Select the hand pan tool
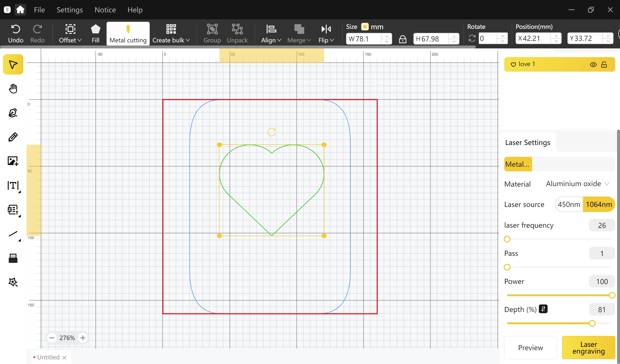 pos(13,89)
